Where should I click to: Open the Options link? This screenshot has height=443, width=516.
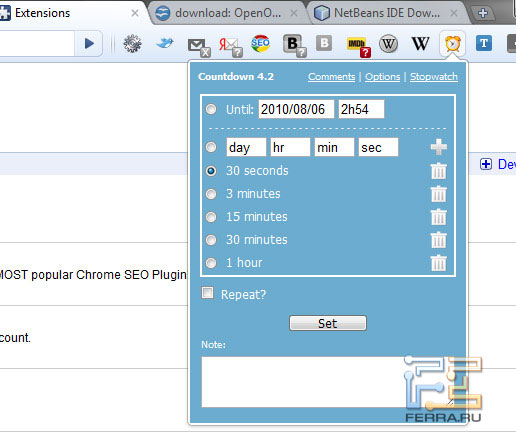click(x=383, y=77)
